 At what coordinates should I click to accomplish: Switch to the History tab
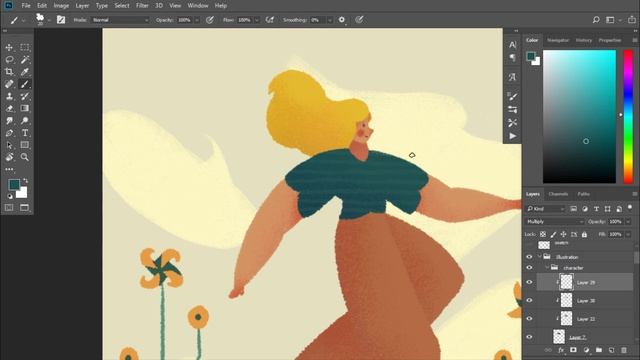point(584,40)
